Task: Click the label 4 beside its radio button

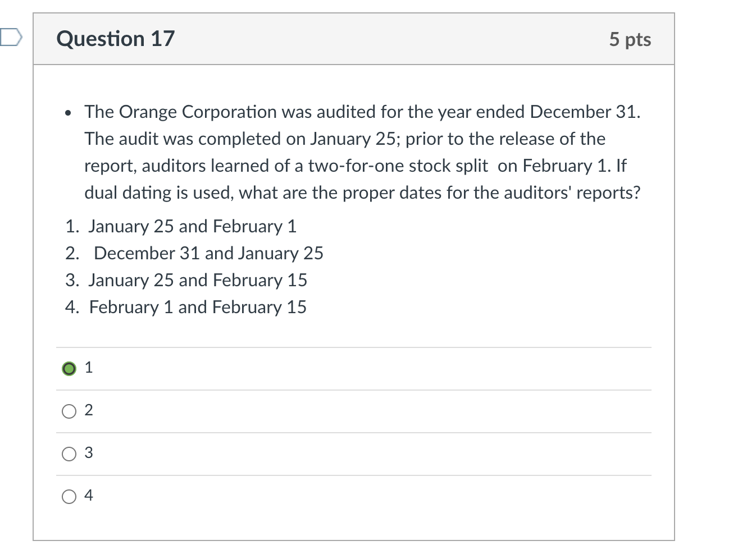Action: [89, 495]
